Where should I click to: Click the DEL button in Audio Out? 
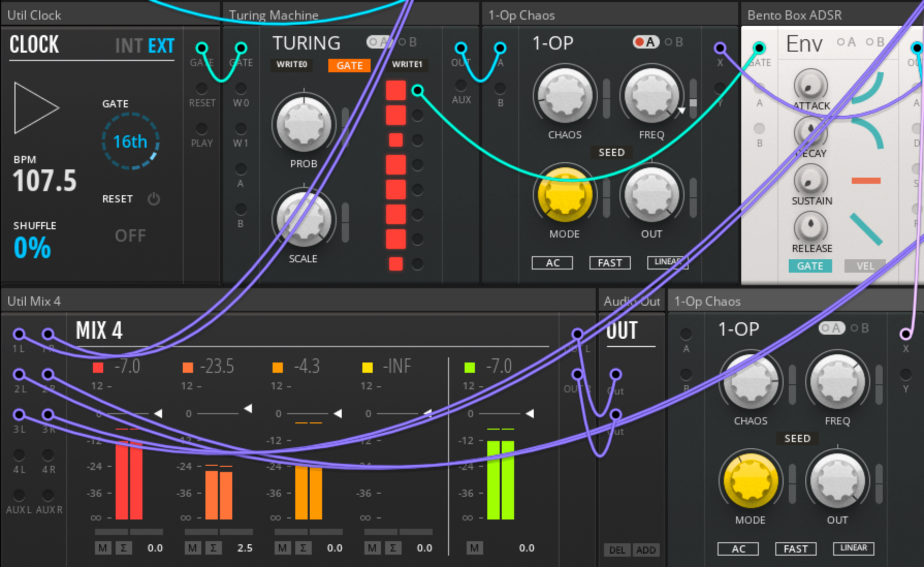point(617,550)
